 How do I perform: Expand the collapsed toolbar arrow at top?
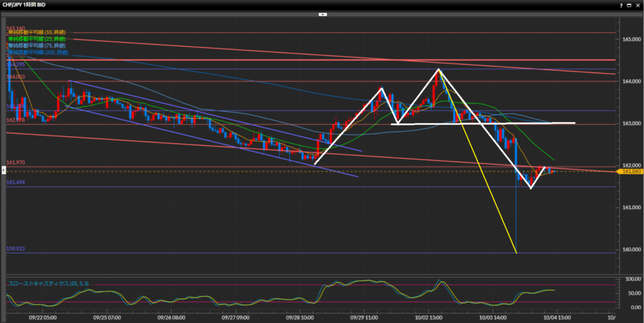point(321,13)
